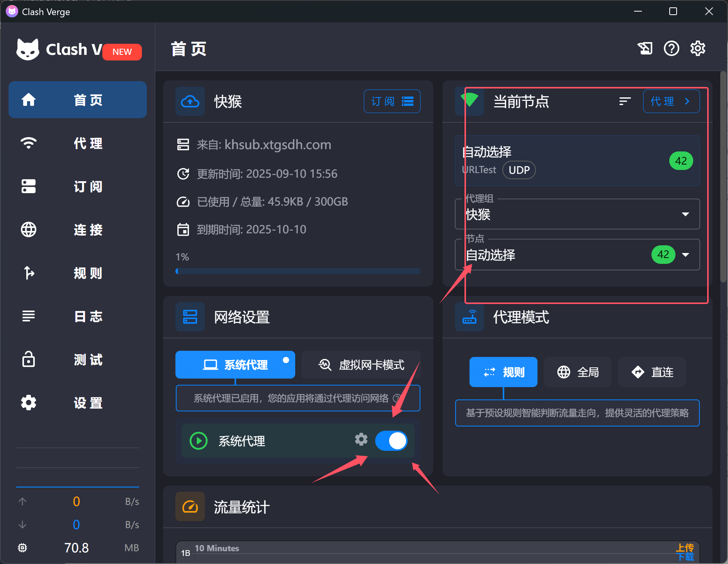Click the pin window icon in header

pos(645,49)
